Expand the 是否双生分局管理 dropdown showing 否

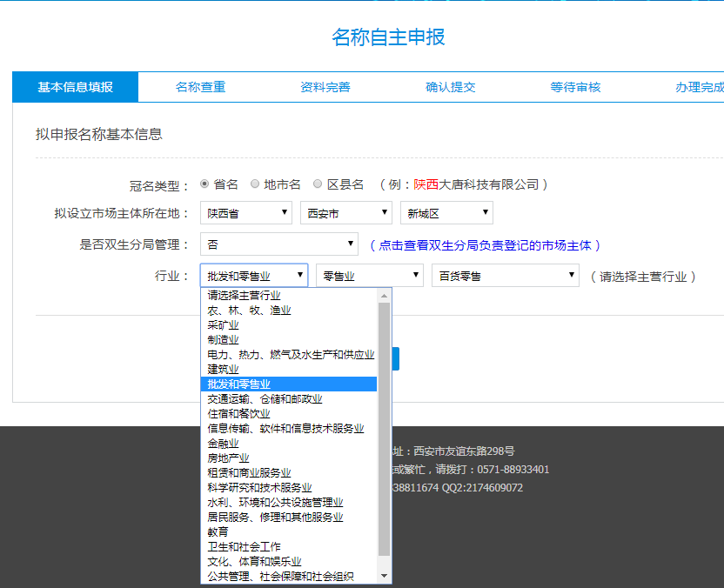[278, 243]
